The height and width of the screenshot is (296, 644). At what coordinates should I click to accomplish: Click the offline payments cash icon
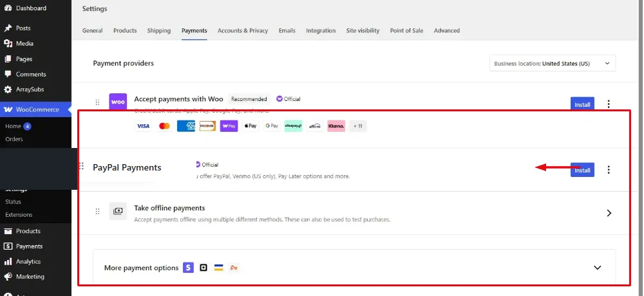(118, 211)
